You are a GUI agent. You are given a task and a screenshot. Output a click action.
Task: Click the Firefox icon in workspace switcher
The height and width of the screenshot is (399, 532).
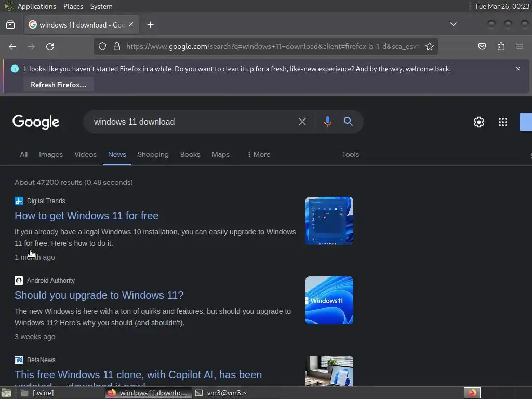472,393
